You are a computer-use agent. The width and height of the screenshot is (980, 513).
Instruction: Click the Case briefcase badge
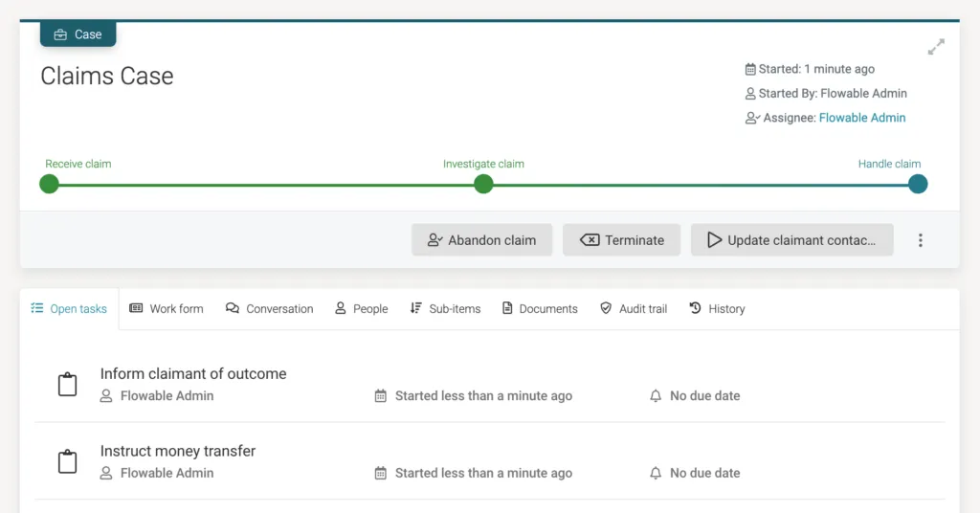click(78, 34)
